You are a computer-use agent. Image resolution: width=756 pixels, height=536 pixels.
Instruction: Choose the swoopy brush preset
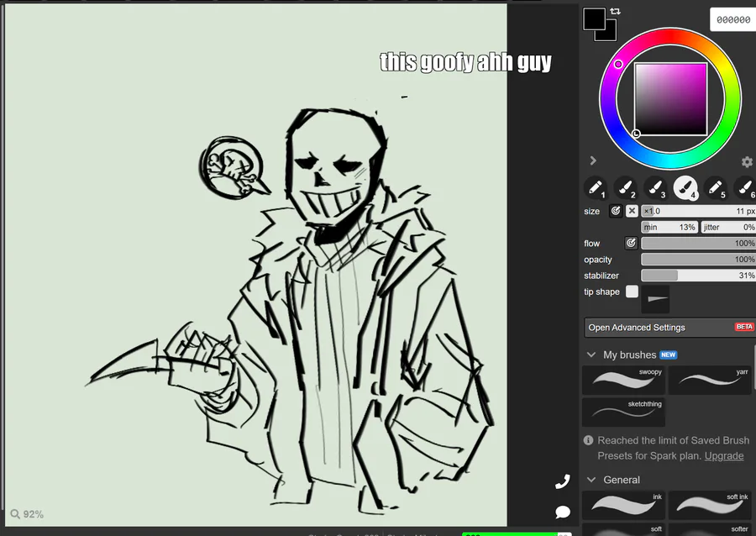623,380
